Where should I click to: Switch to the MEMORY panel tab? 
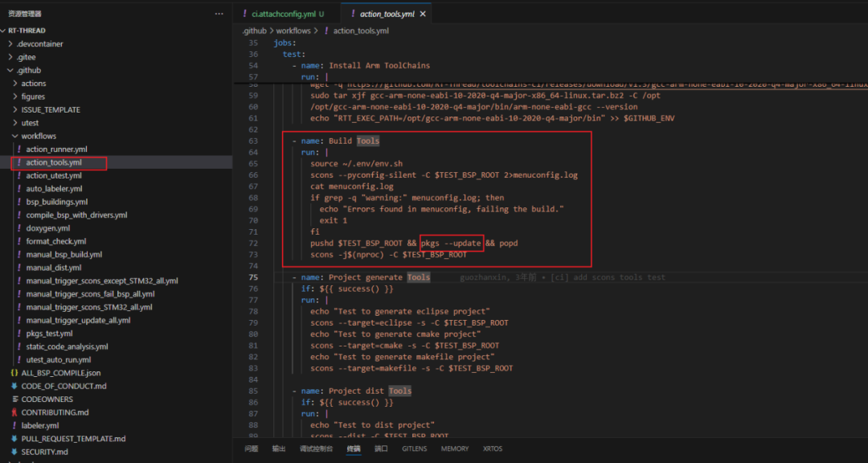[x=455, y=449]
